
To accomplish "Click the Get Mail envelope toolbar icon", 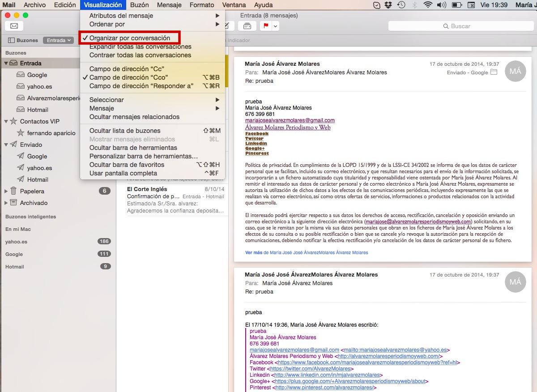I will tap(14, 26).
